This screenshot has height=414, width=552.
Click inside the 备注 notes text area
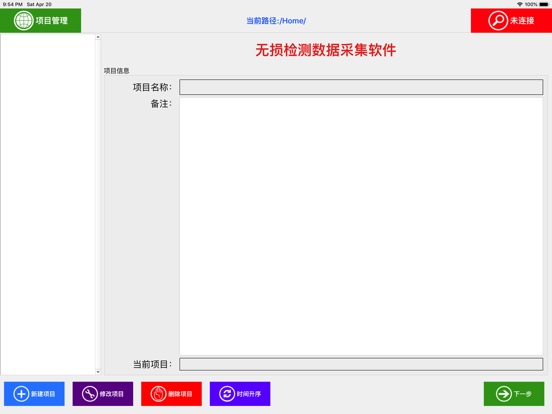(361, 226)
